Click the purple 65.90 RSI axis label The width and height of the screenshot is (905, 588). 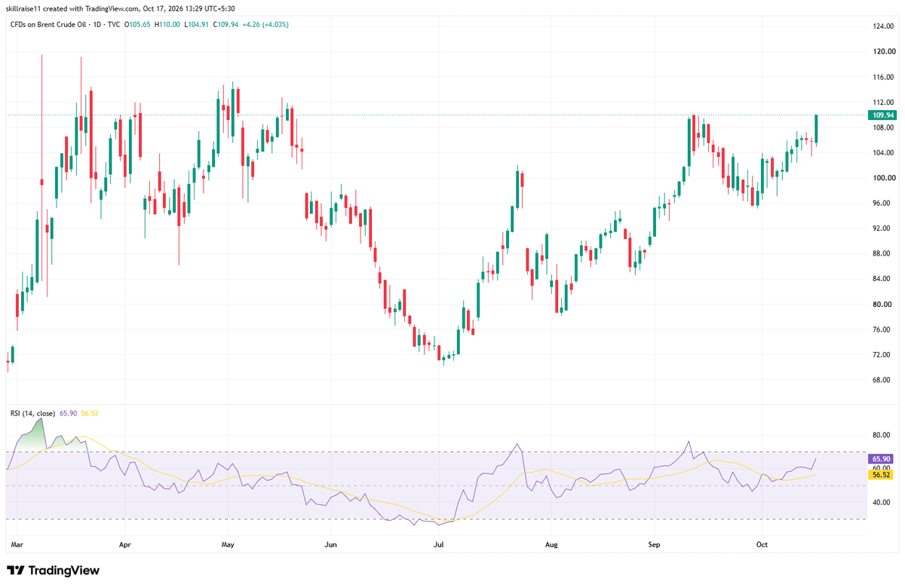point(882,458)
